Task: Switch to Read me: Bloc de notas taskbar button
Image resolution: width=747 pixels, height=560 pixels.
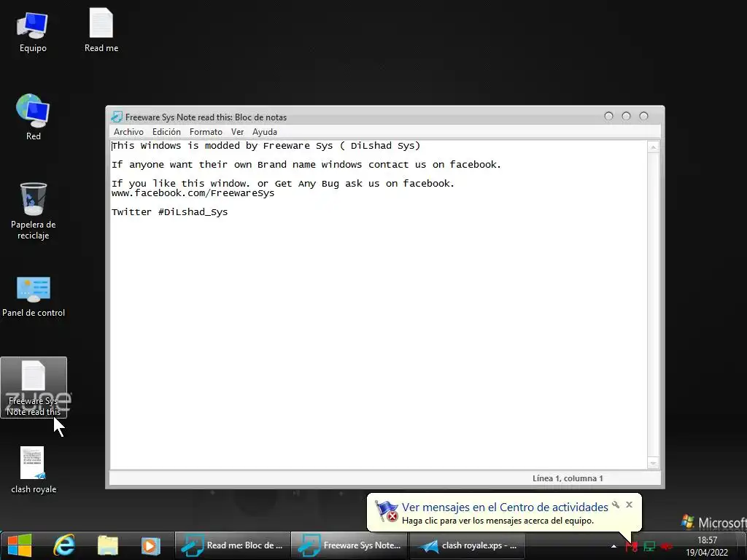Action: tap(233, 545)
